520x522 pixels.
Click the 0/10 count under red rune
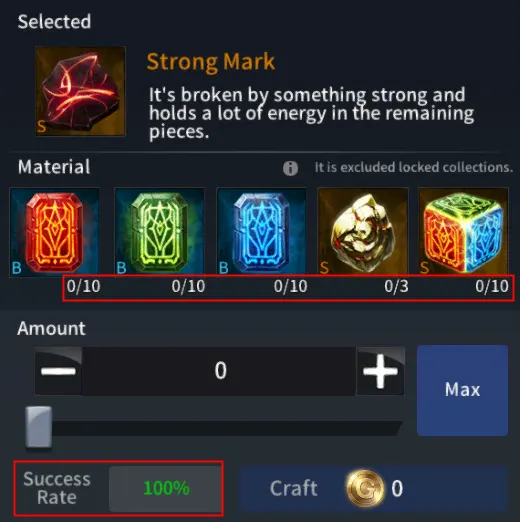click(x=83, y=286)
